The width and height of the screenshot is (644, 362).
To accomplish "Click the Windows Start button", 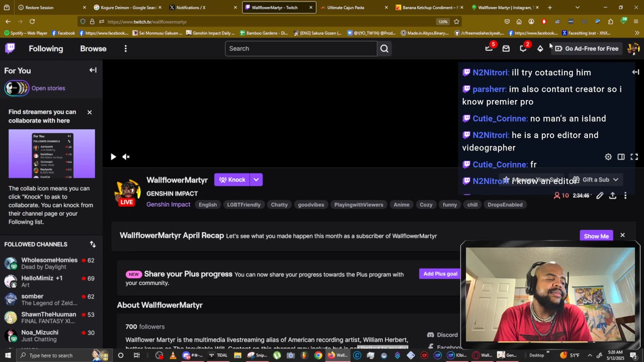I will tap(8, 355).
